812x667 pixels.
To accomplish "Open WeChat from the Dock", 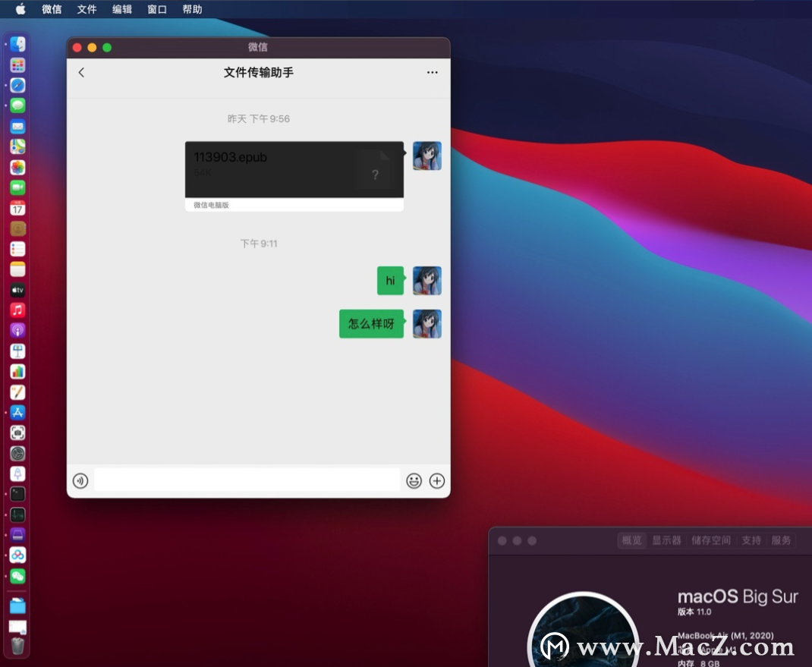I will pos(17,576).
